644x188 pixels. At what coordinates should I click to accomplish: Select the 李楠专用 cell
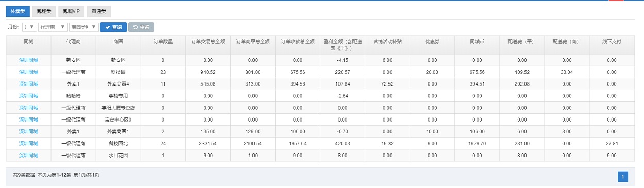pos(118,96)
